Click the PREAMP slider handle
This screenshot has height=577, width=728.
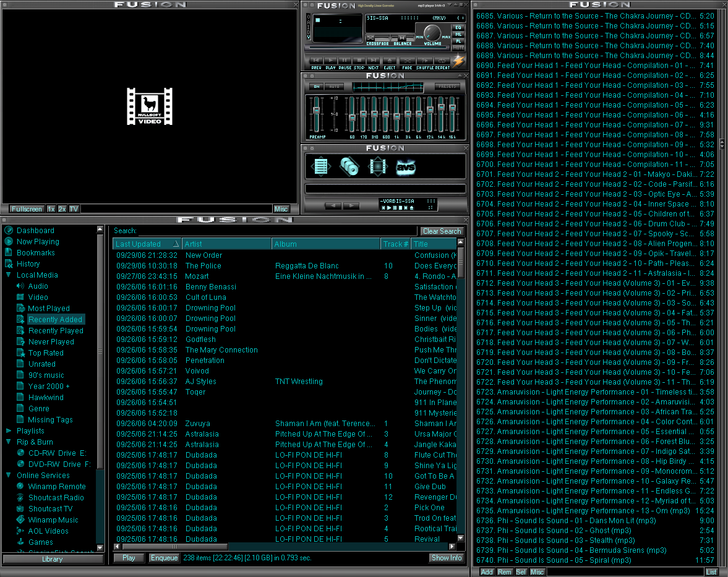click(x=317, y=111)
